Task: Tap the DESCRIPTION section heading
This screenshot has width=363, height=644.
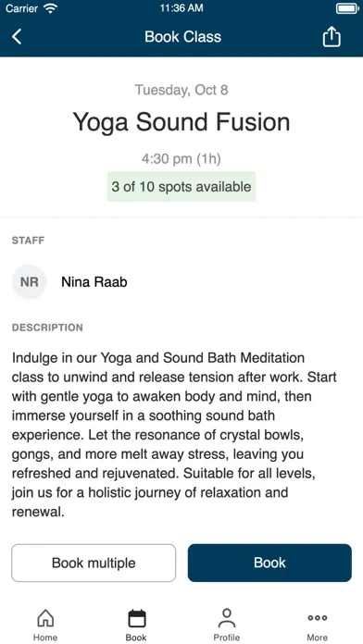Action: click(x=47, y=328)
